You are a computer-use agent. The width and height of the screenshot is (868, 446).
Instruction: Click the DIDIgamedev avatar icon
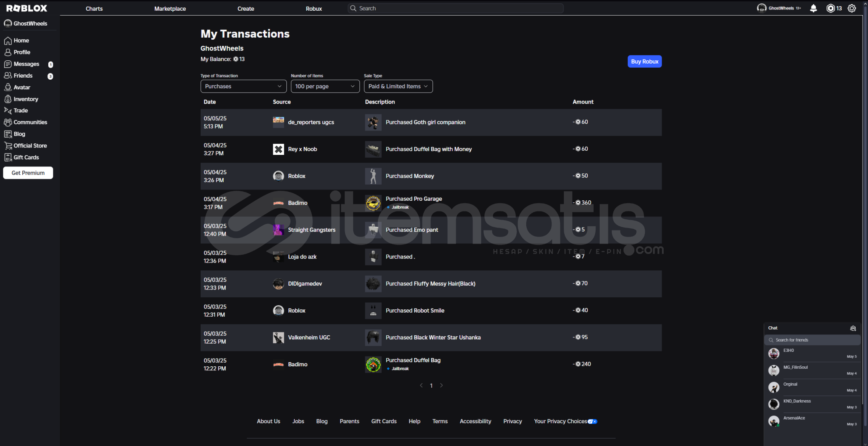click(278, 284)
